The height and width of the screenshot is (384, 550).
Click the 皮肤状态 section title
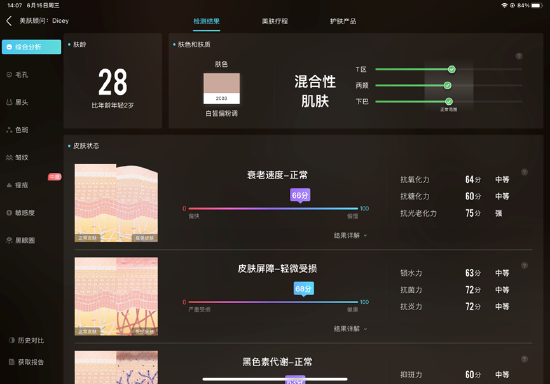coord(86,146)
